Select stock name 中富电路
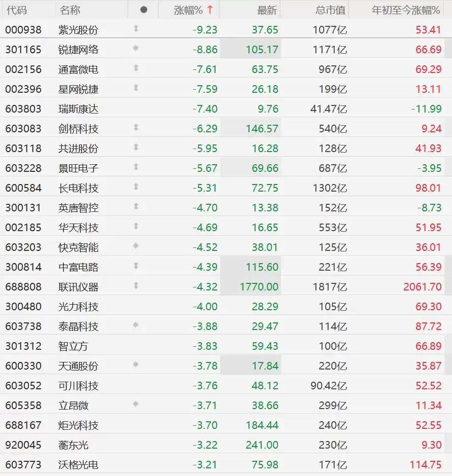This screenshot has height=476, width=452. [x=78, y=267]
